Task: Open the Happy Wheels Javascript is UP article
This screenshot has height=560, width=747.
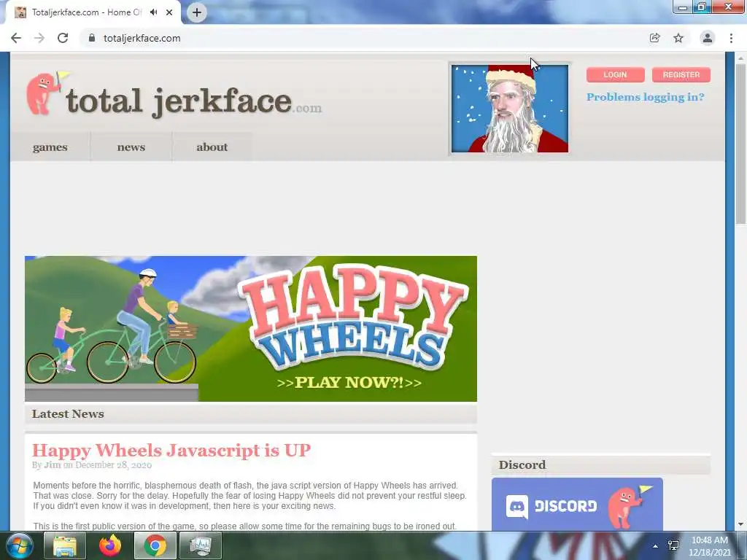Action: [171, 450]
